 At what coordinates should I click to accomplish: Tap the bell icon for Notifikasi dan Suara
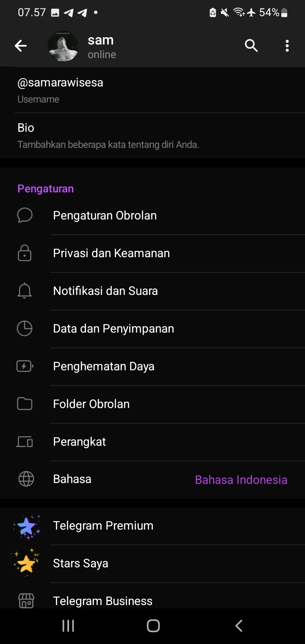[x=25, y=291]
